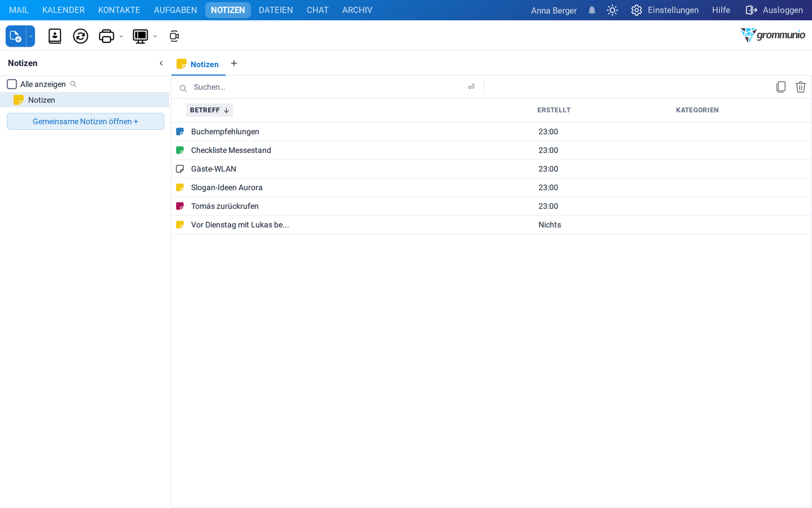Focus the Suchen search field
This screenshot has width=812, height=508.
coord(327,87)
